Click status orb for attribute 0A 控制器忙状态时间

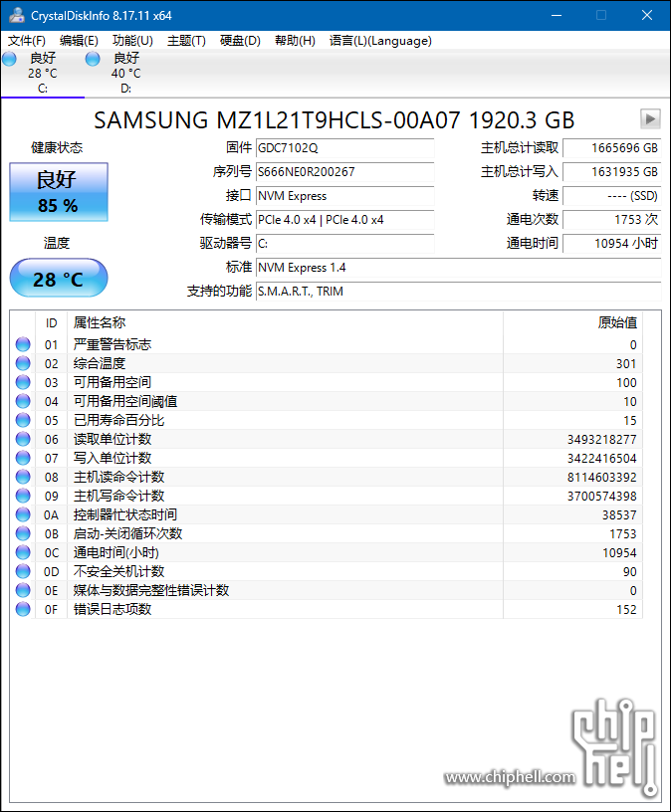click(x=23, y=514)
